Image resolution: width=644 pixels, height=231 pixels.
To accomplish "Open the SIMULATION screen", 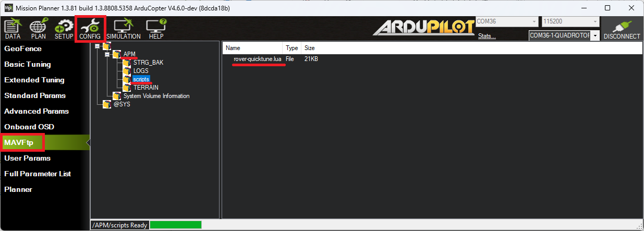I will 124,29.
